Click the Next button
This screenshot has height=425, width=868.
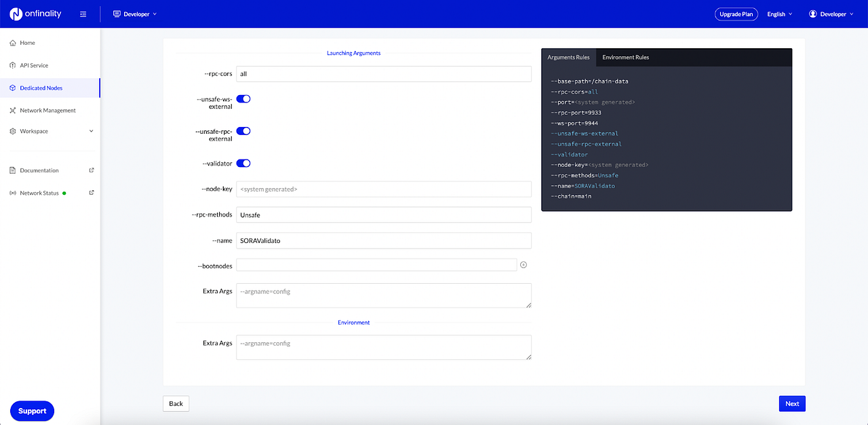[x=792, y=403]
